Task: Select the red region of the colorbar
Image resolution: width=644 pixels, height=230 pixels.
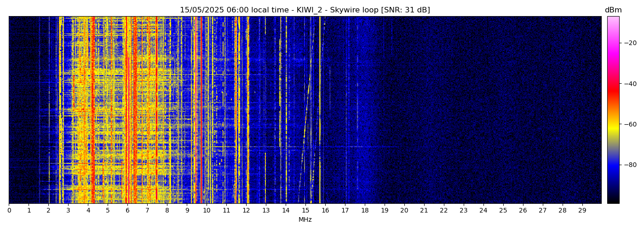Action: coord(613,92)
